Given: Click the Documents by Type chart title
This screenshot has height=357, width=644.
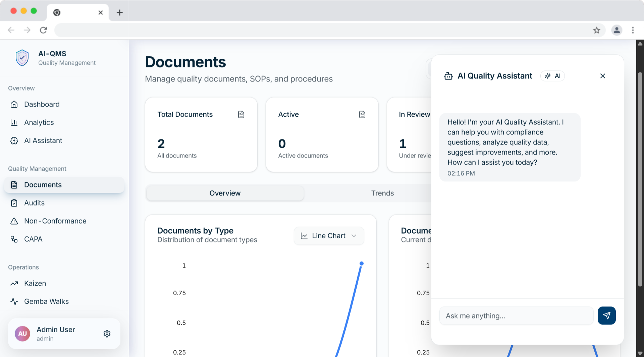Looking at the screenshot, I should pos(195,231).
